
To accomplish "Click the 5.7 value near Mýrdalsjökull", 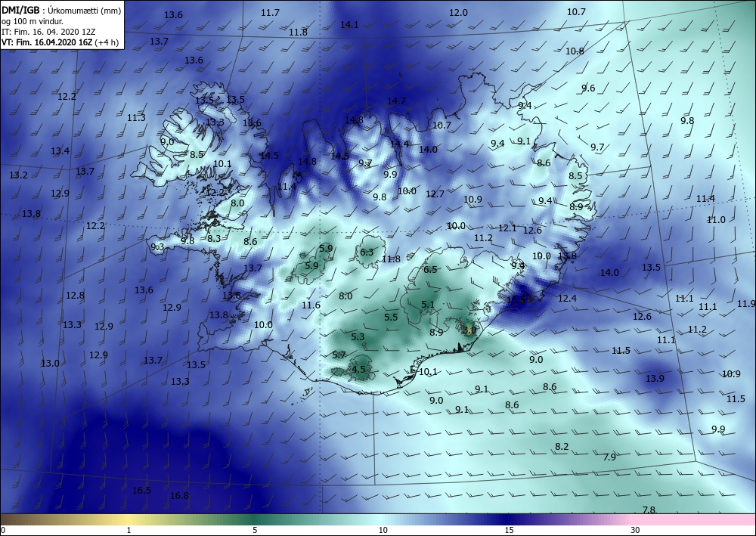I will click(x=339, y=355).
